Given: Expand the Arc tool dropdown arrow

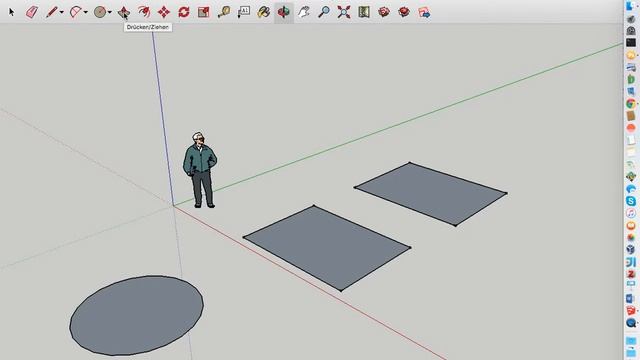Looking at the screenshot, I should click(x=86, y=12).
